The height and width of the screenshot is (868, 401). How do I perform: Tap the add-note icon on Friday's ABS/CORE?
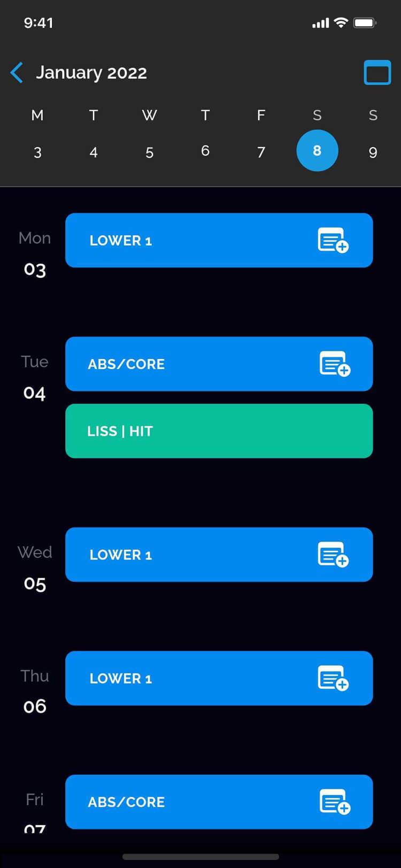pos(335,802)
